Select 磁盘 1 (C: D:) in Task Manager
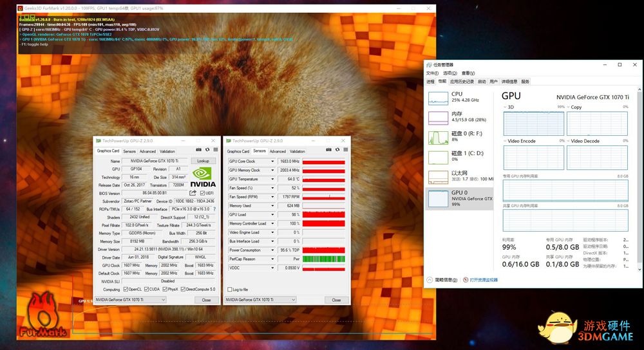 coord(459,156)
